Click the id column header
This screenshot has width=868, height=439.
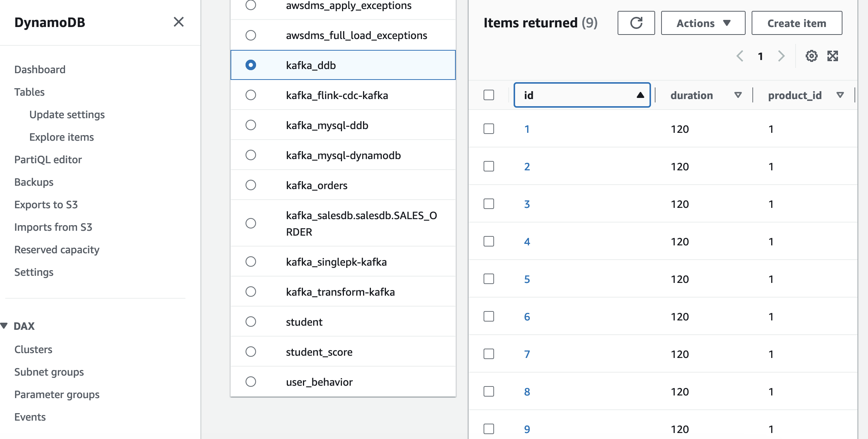click(x=582, y=95)
